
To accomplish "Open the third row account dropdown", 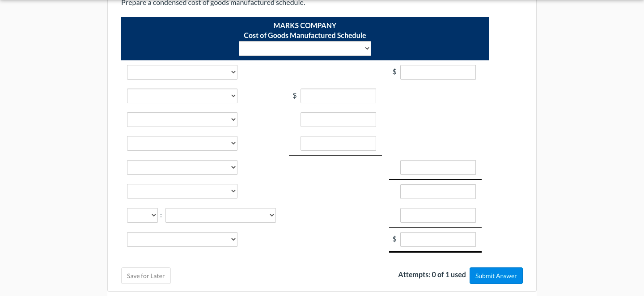I will tap(182, 119).
